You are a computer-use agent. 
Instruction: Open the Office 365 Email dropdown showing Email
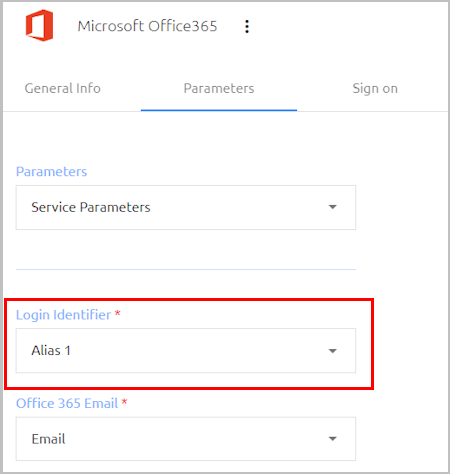click(186, 439)
